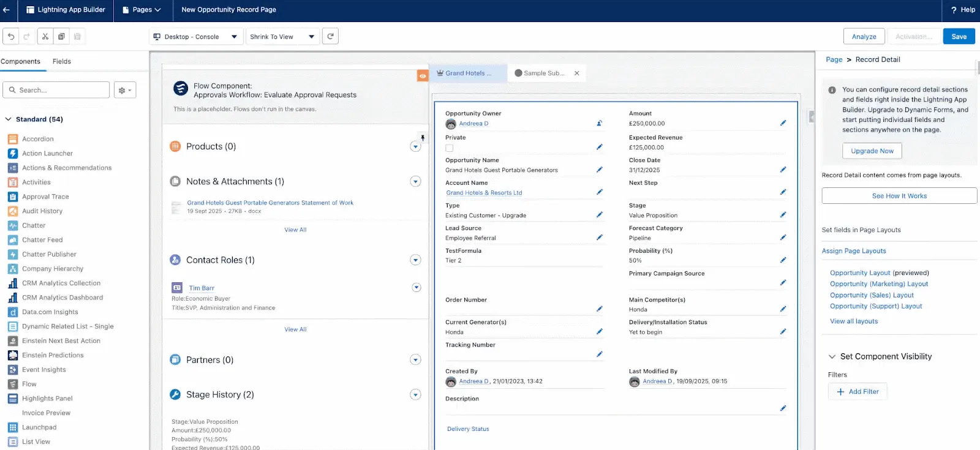Click the orange eye visibility icon
The image size is (980, 450).
423,76
